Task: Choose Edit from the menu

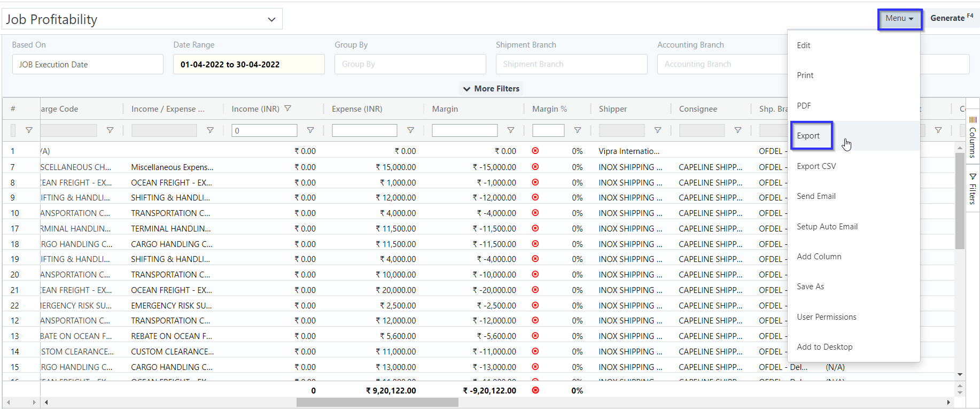Action: (854, 45)
